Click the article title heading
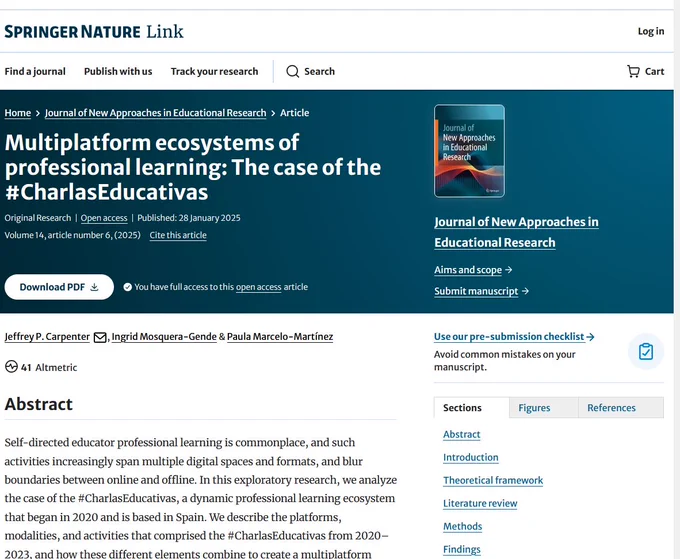This screenshot has height=559, width=680. click(193, 167)
